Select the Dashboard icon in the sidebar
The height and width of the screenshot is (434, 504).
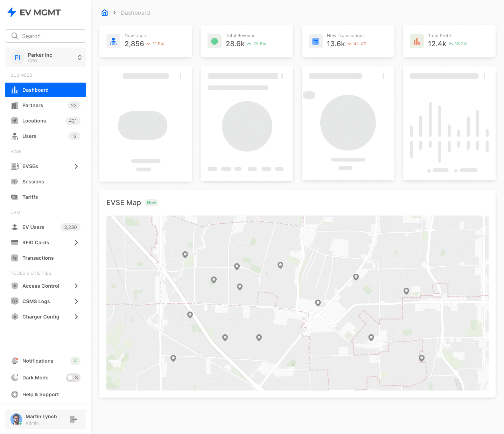[14, 90]
